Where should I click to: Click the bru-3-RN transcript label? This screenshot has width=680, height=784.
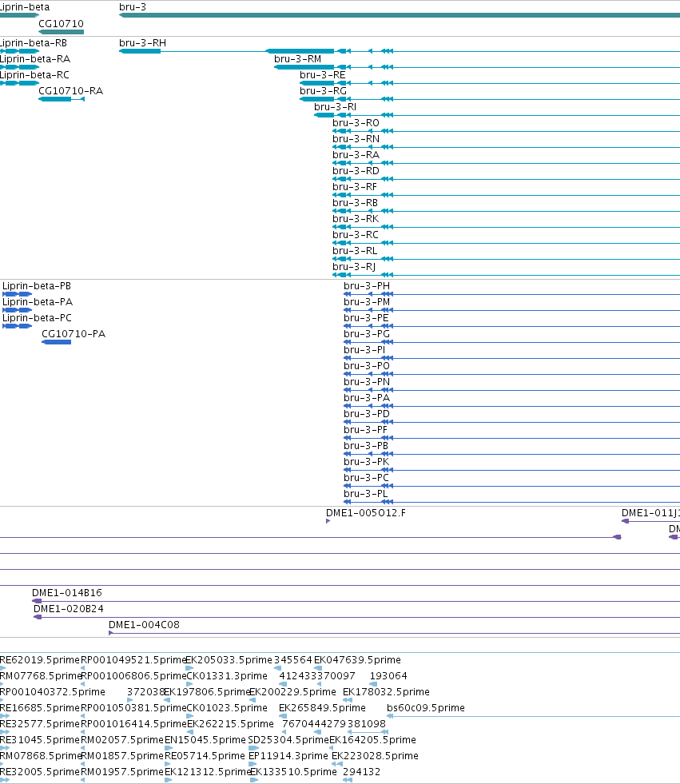pos(356,139)
